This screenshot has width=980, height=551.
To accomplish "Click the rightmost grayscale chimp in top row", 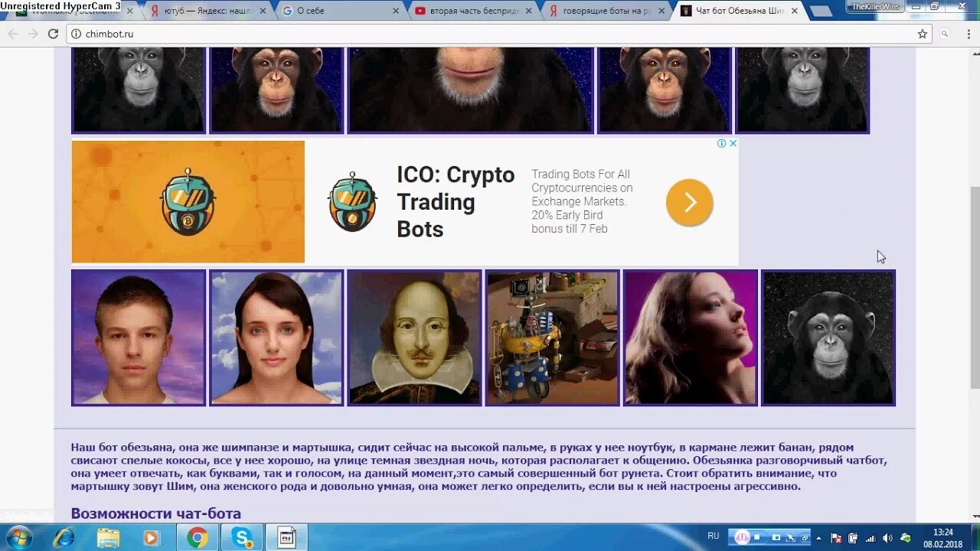I will point(802,90).
